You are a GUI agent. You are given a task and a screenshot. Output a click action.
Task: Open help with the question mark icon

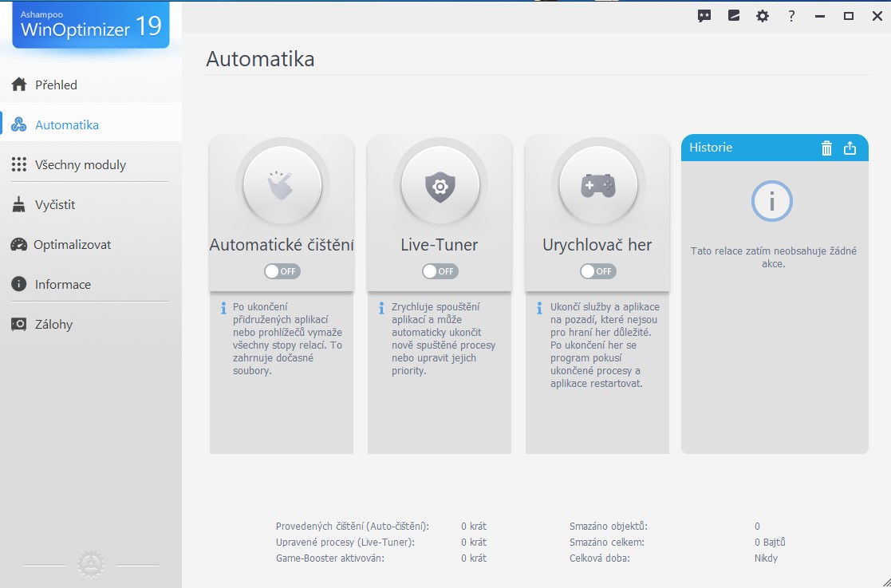791,16
